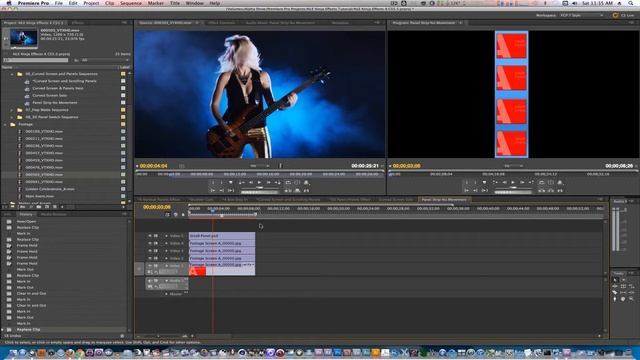The image size is (640, 360).
Task: Select the Razor tool
Action: coord(615,292)
